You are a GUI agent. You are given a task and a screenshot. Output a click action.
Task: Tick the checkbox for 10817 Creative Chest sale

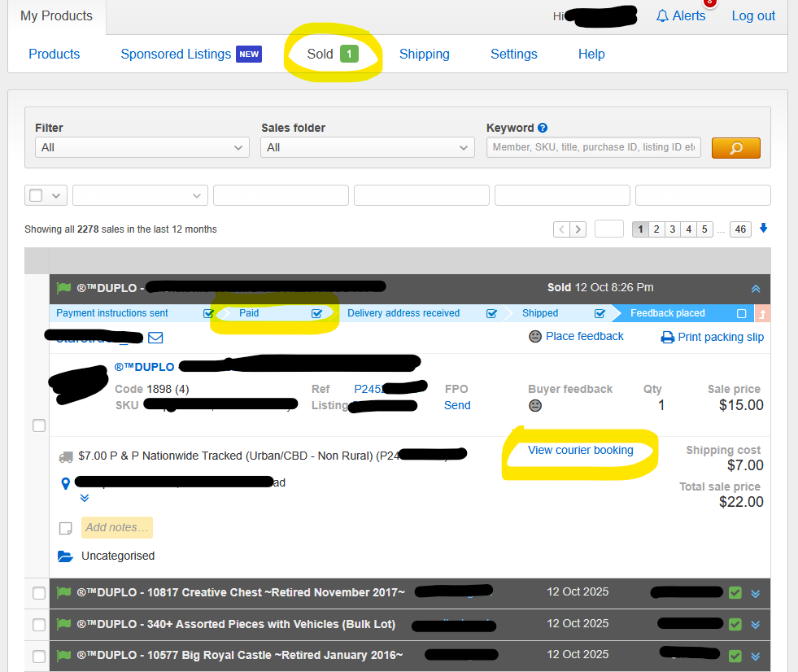(39, 592)
